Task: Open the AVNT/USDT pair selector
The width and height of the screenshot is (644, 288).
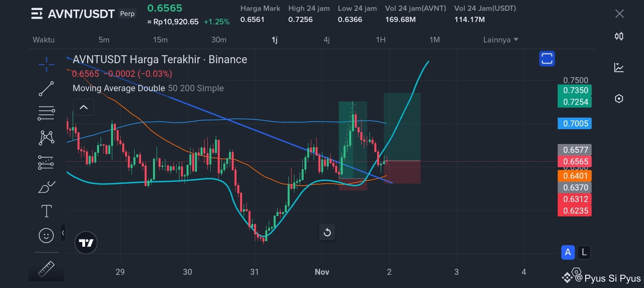Action: [x=81, y=14]
